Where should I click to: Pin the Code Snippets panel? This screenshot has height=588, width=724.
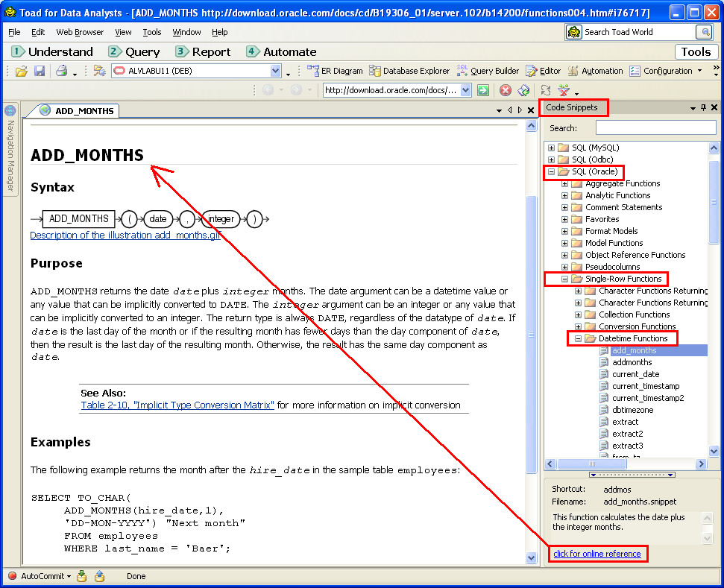tap(703, 107)
